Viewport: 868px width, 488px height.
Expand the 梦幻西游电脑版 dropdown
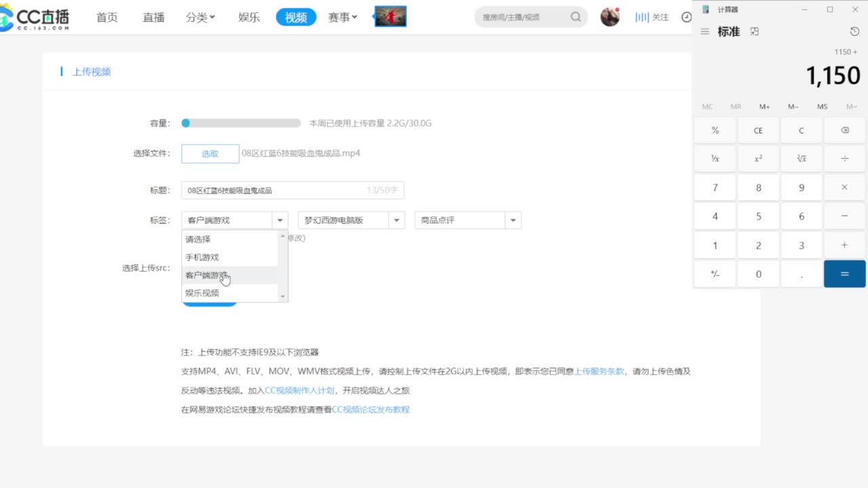396,220
